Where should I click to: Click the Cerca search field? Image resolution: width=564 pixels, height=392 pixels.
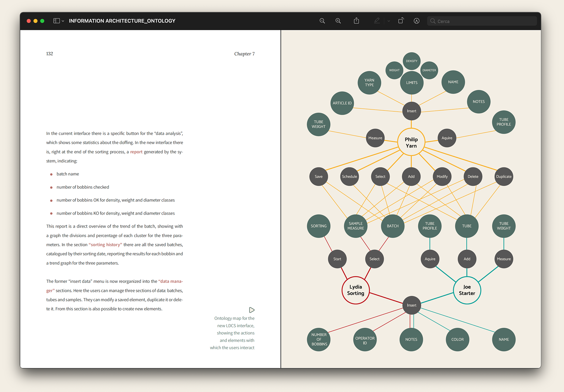pos(482,21)
